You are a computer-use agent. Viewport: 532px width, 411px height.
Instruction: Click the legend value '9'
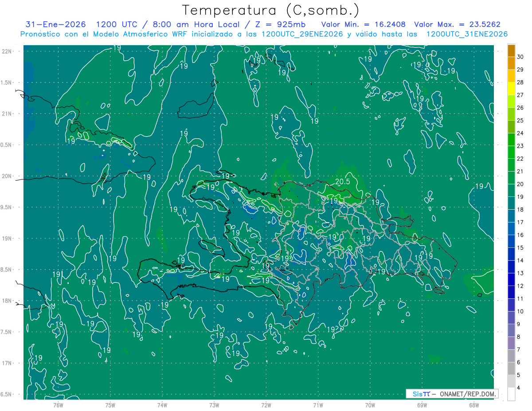(x=519, y=324)
